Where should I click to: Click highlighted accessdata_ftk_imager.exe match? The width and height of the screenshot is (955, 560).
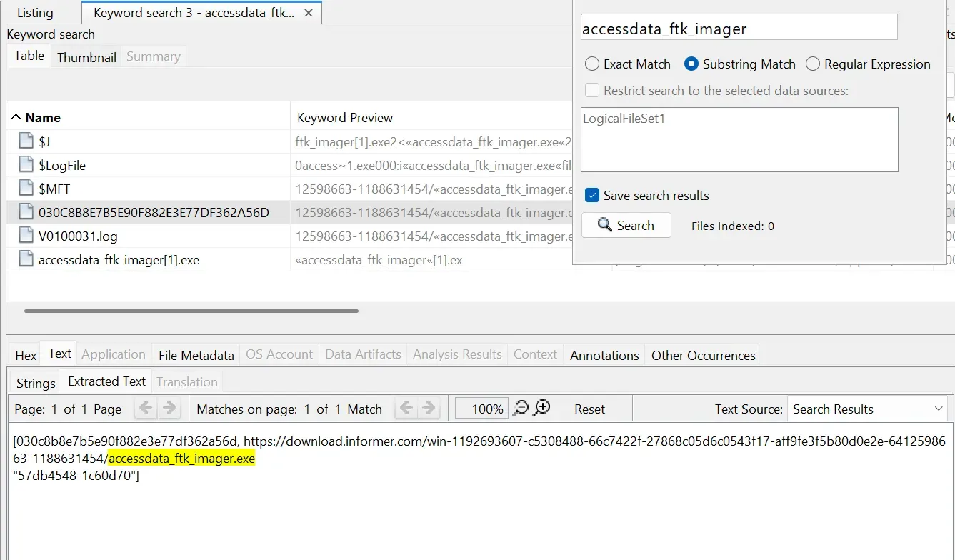point(181,458)
